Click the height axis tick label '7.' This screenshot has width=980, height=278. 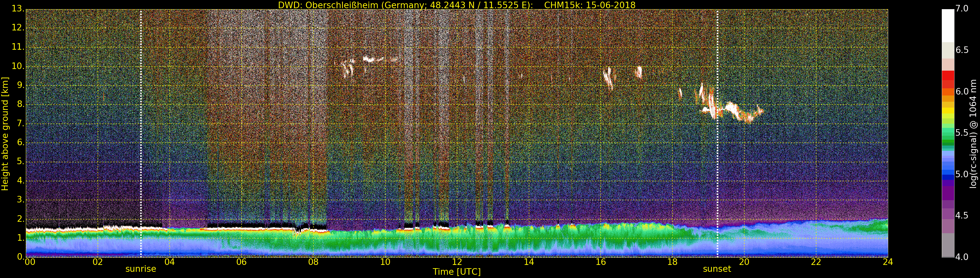click(21, 123)
